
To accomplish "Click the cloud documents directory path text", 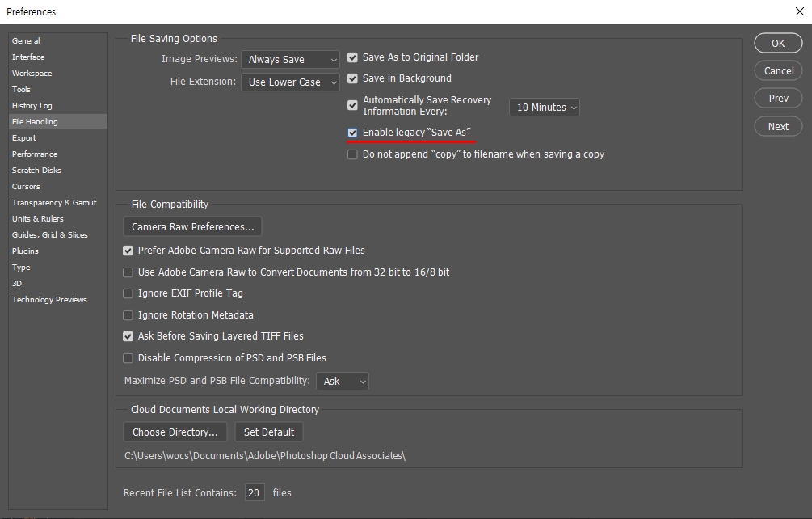I will coord(265,456).
